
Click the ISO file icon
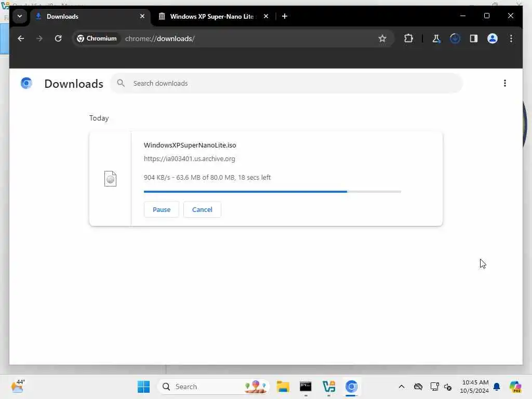(x=110, y=179)
